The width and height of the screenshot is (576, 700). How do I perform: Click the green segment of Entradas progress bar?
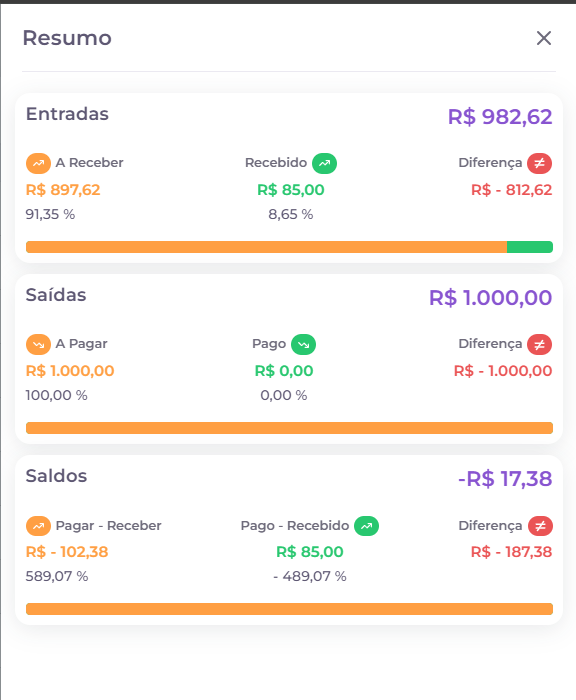coord(530,247)
